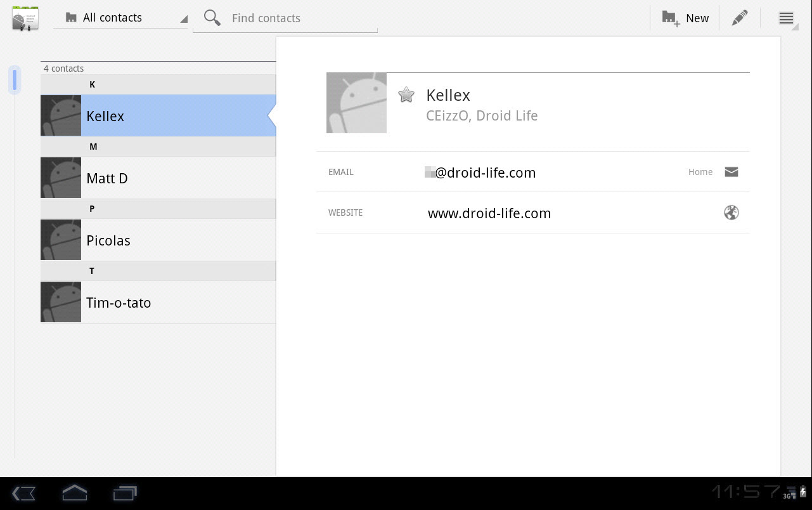
Task: Open the Recent apps button
Action: [125, 493]
